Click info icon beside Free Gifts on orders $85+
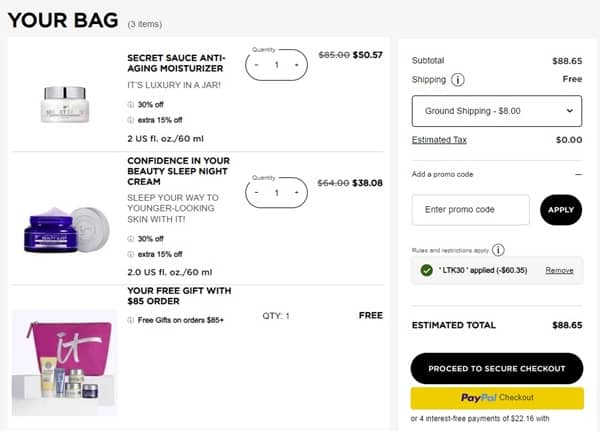Viewport: 600px width, 431px height. point(131,320)
